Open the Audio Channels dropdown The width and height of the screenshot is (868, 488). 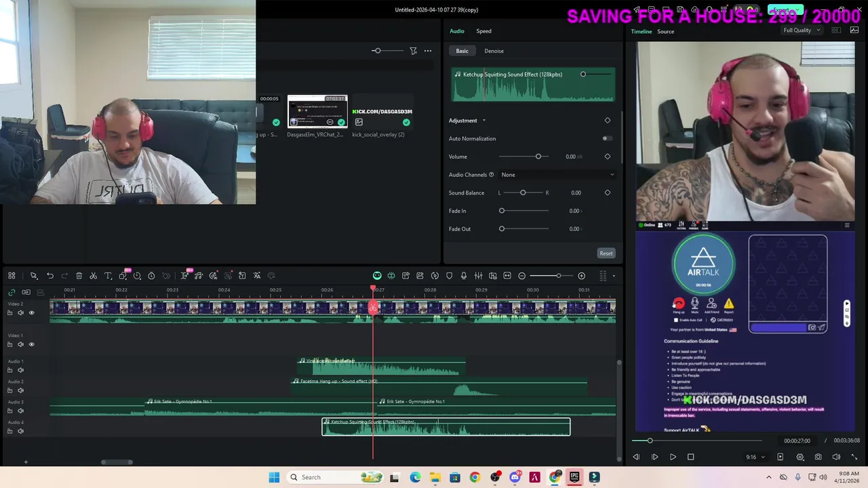(557, 175)
